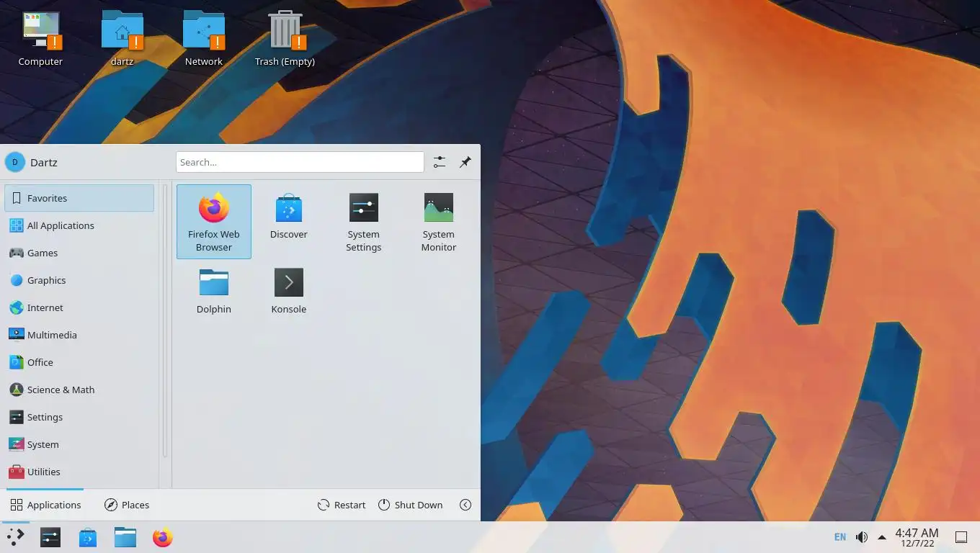Screen dimensions: 980x553
Task: Select the dartz home folder icon
Action: [122, 40]
